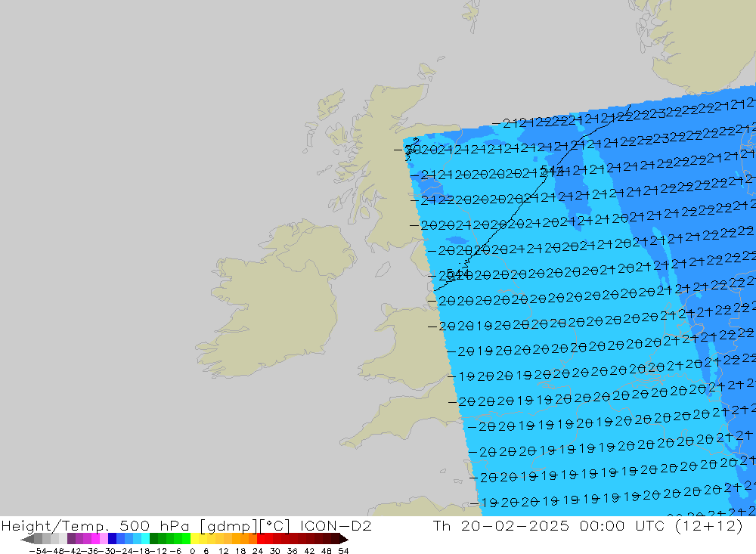
Task: Select the dark green legend swatch
Action: pyautogui.click(x=153, y=539)
